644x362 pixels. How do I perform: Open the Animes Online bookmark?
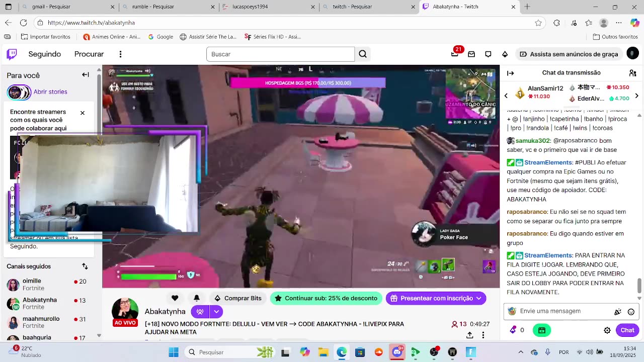pos(112,37)
